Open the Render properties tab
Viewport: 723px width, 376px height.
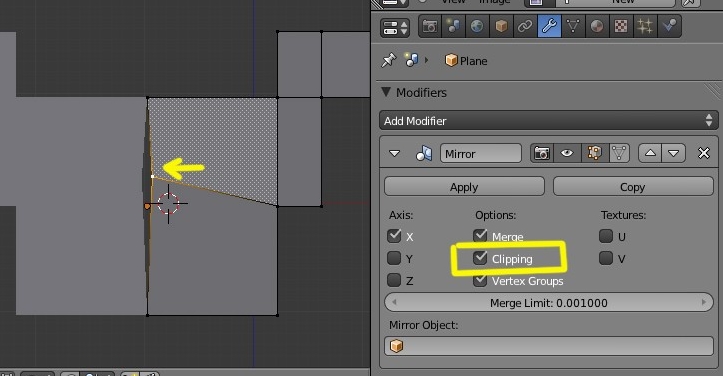(x=430, y=26)
